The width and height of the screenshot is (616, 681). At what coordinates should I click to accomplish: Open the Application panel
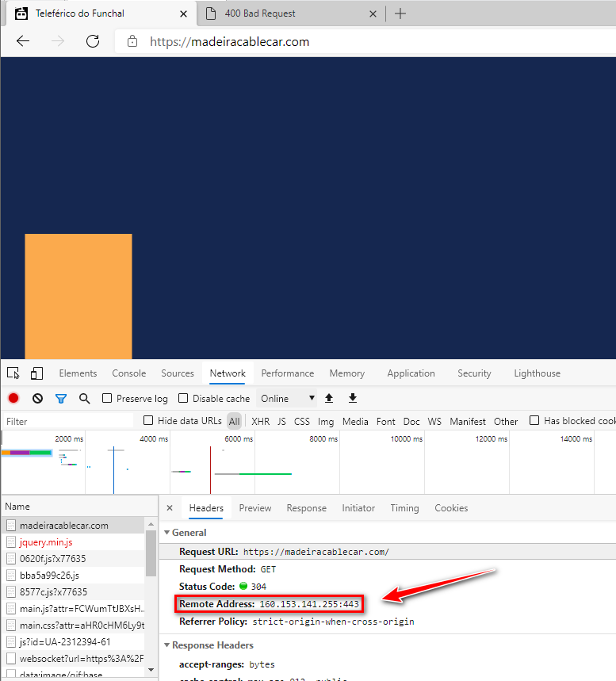[411, 373]
